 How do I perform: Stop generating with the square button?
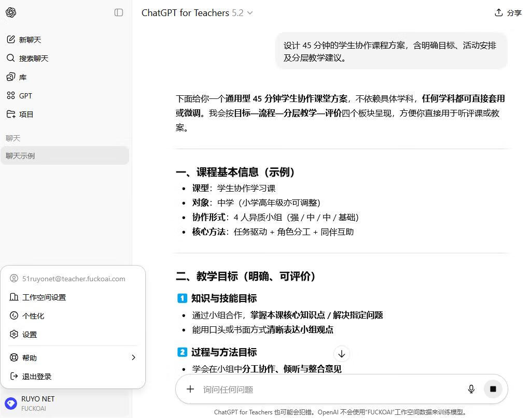(x=493, y=389)
